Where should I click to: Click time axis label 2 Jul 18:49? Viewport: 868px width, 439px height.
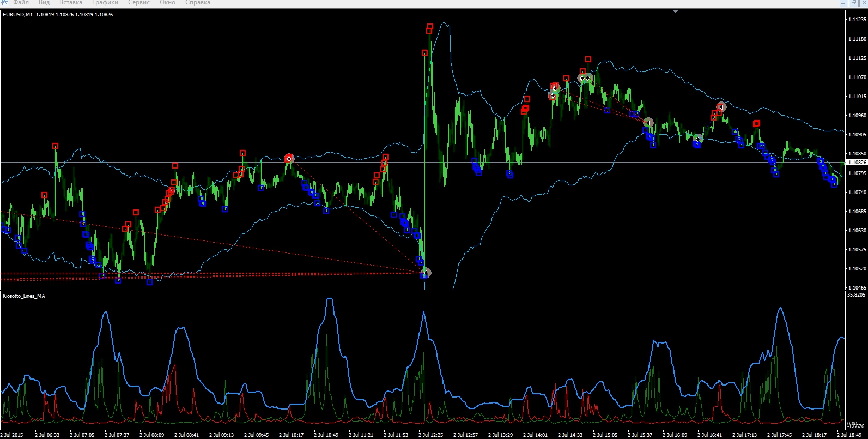[x=849, y=435]
